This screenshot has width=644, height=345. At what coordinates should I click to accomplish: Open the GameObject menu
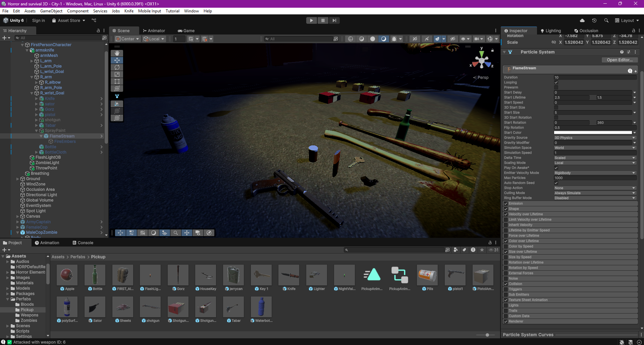[x=51, y=11]
